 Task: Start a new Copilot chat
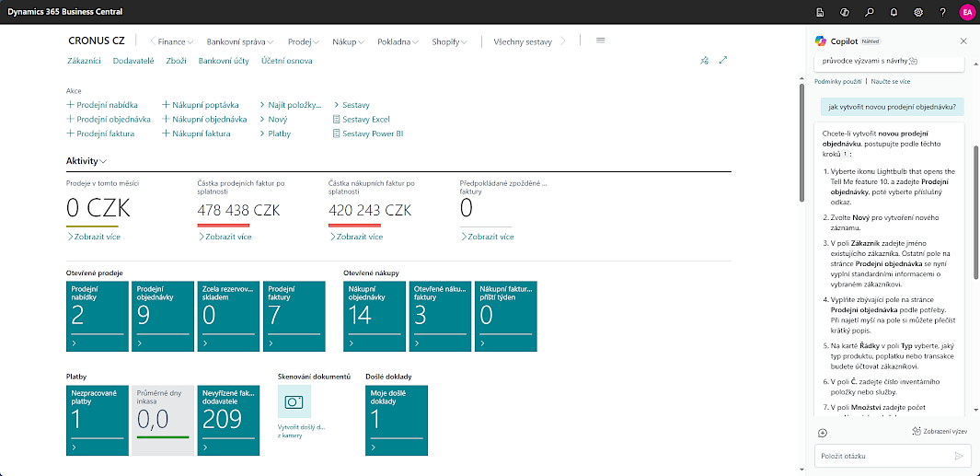pyautogui.click(x=823, y=433)
